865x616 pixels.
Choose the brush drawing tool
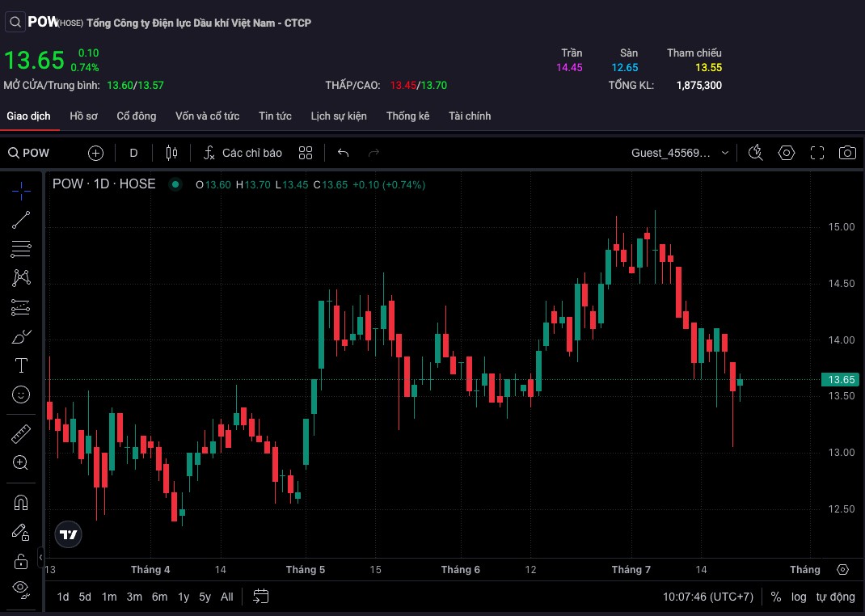click(x=21, y=336)
